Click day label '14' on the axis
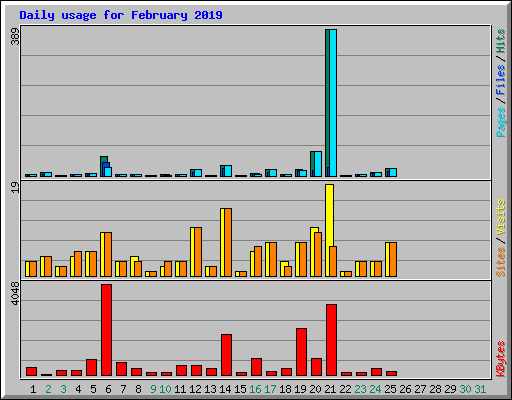This screenshot has width=512, height=400. tap(225, 389)
